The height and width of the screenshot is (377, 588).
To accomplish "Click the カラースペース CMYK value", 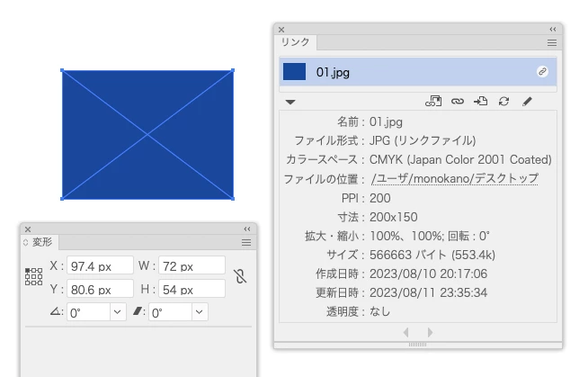I will click(460, 159).
